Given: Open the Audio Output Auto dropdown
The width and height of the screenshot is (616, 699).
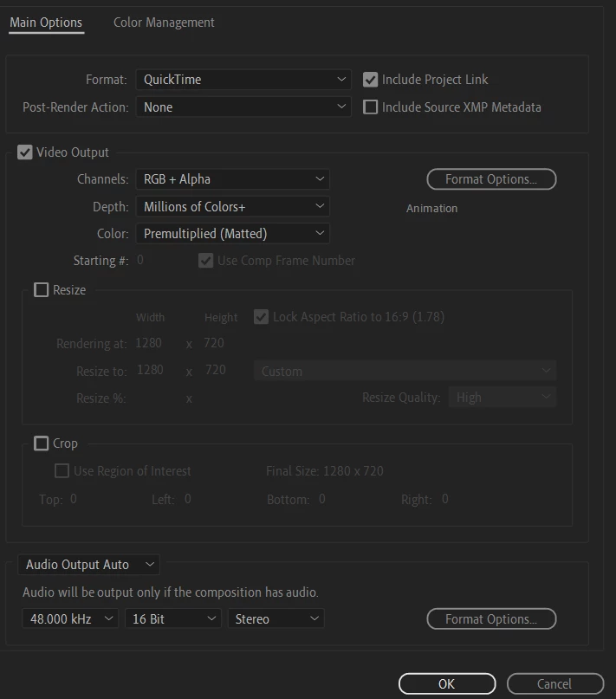Looking at the screenshot, I should [x=88, y=565].
